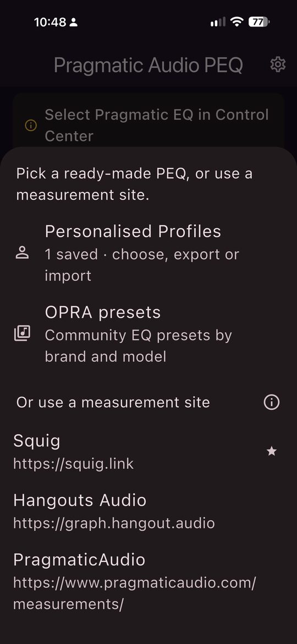The width and height of the screenshot is (297, 644).
Task: Select the PragmaticAudio measurements site
Action: coord(148,581)
